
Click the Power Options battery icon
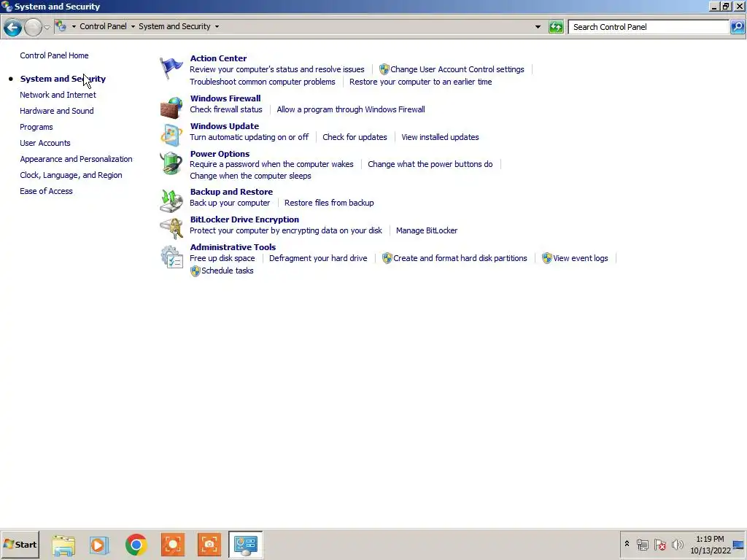[x=171, y=163]
